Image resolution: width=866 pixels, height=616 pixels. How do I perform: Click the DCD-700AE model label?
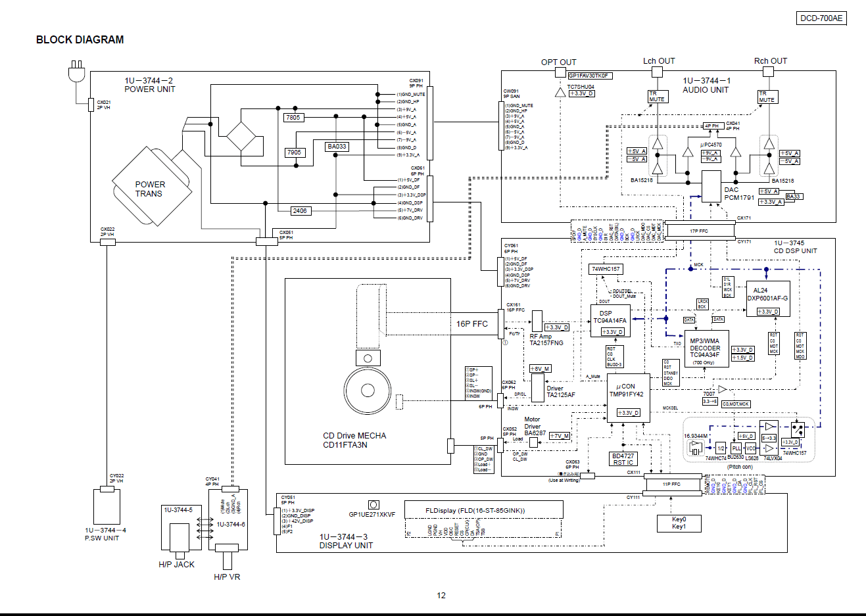click(x=821, y=18)
